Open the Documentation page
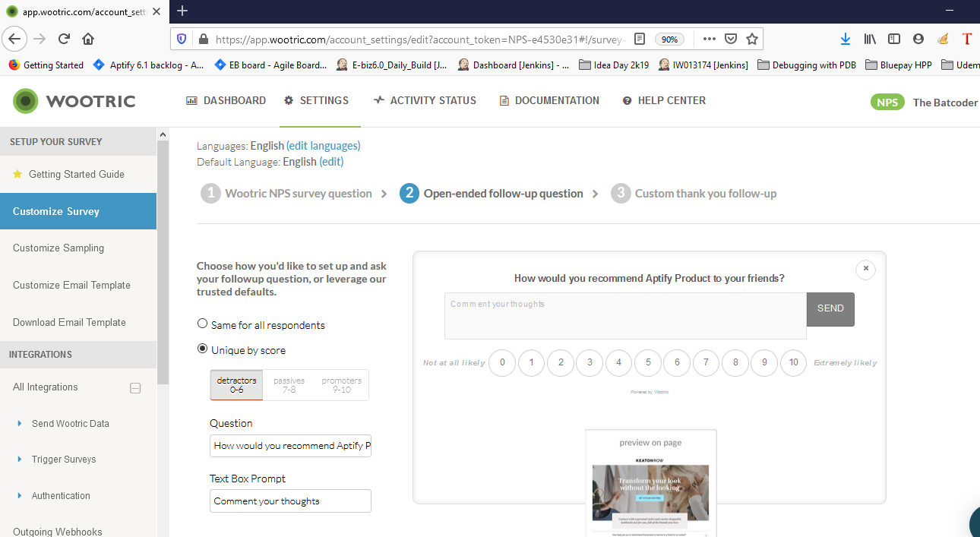 548,100
